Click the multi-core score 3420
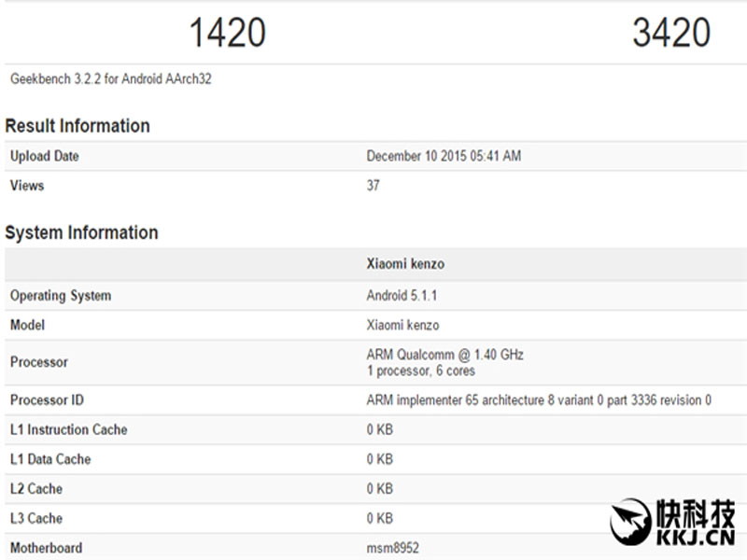The height and width of the screenshot is (560, 747). pos(671,33)
